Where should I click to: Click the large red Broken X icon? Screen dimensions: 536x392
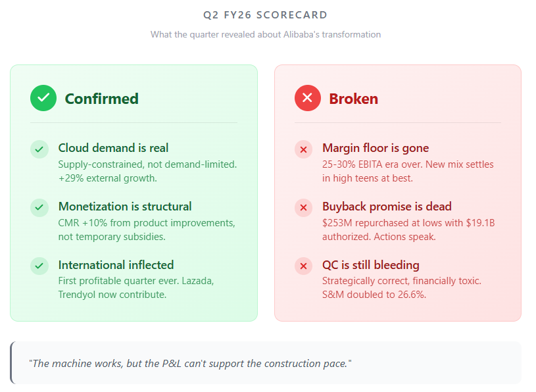308,98
